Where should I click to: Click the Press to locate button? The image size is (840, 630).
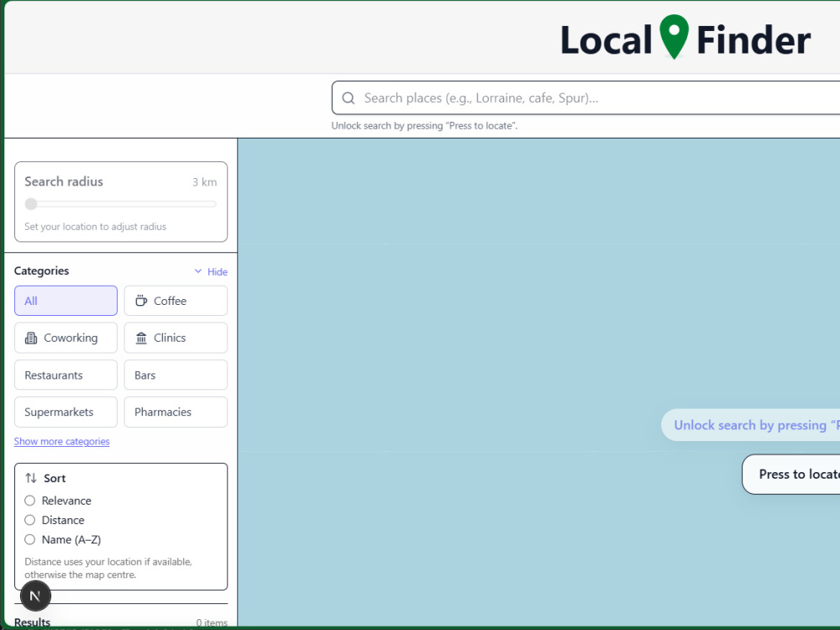[791, 474]
